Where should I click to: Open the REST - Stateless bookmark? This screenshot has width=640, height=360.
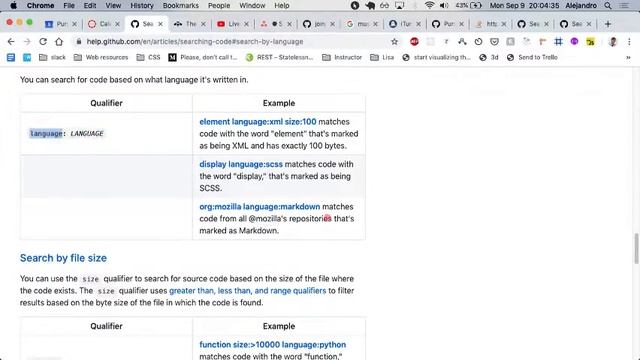coord(280,58)
